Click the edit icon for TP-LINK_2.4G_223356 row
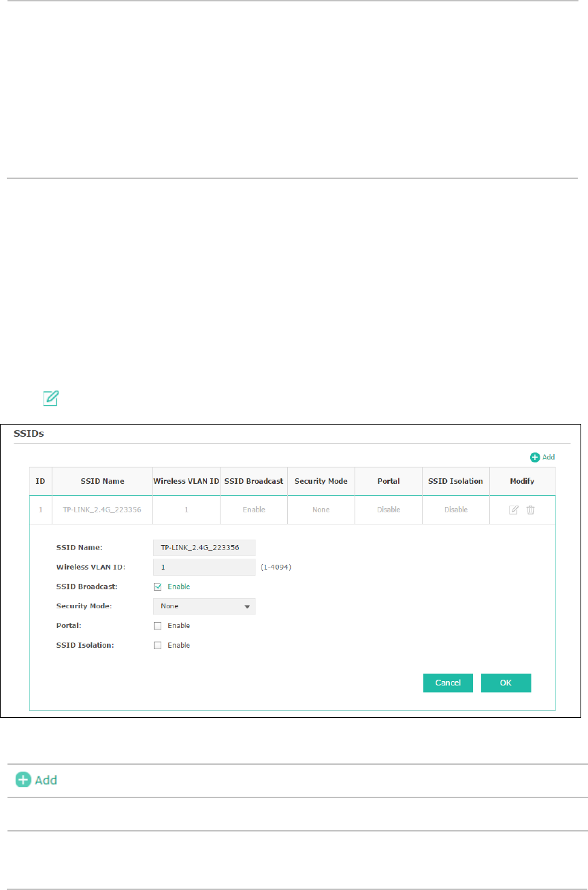588x890 pixels. click(x=514, y=510)
